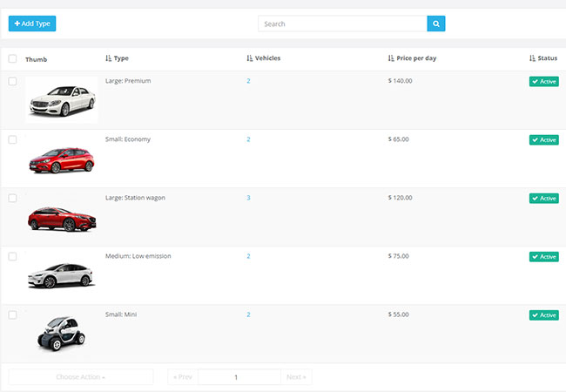
Task: Select the Large: Premium type name
Action: [128, 81]
